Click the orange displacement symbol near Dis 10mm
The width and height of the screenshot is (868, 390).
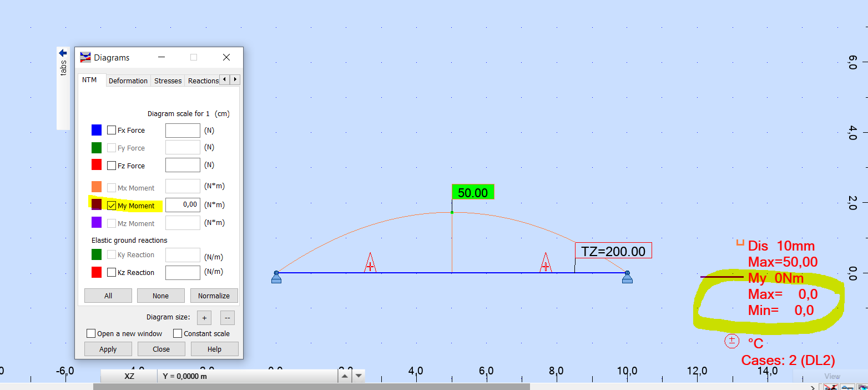click(740, 241)
